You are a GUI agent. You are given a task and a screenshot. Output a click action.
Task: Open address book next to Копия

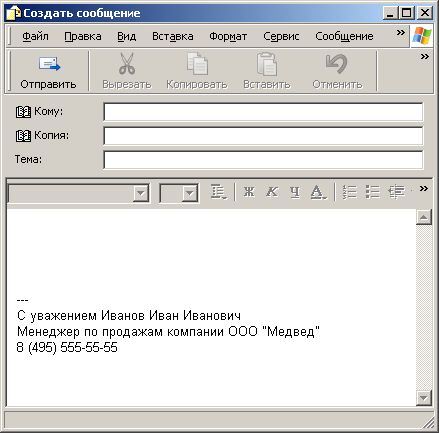tap(23, 136)
